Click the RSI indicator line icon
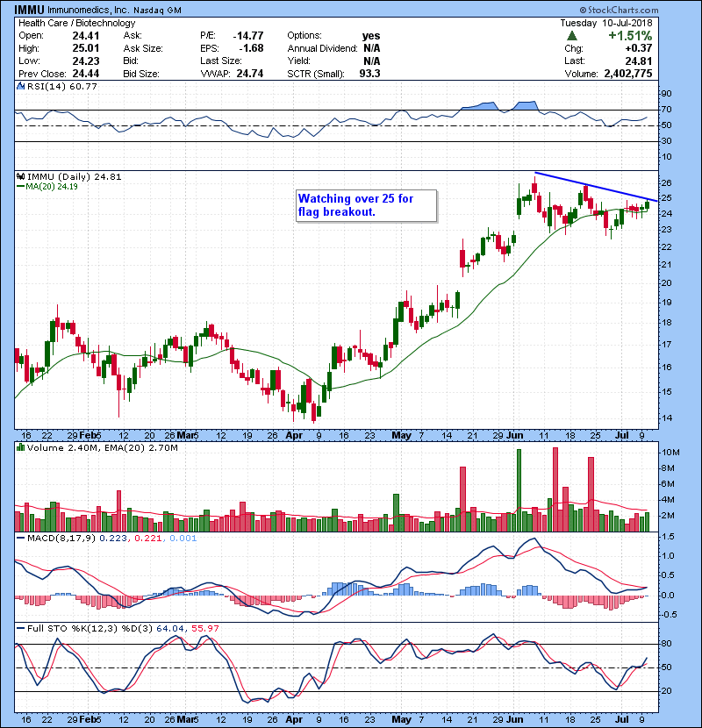 [20, 86]
